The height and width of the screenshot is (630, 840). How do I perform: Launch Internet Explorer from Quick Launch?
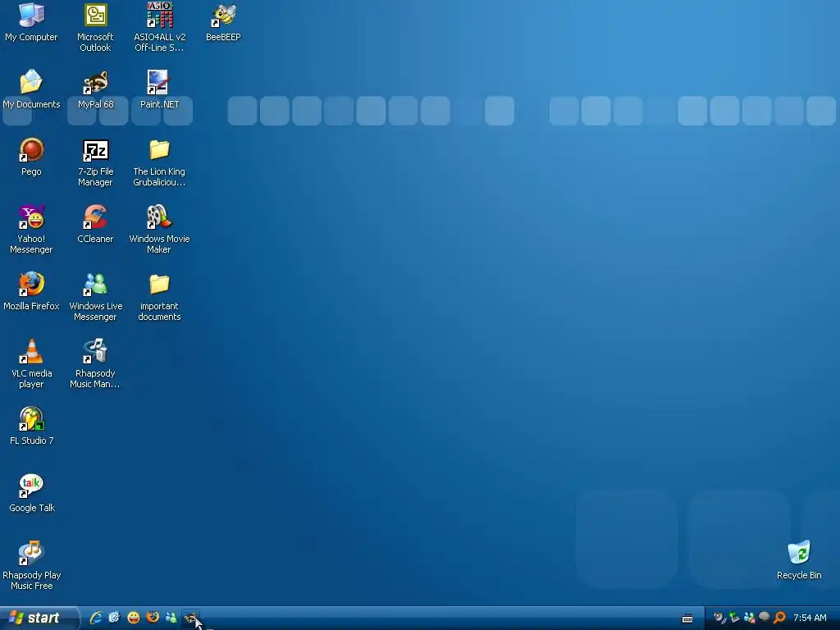click(96, 618)
